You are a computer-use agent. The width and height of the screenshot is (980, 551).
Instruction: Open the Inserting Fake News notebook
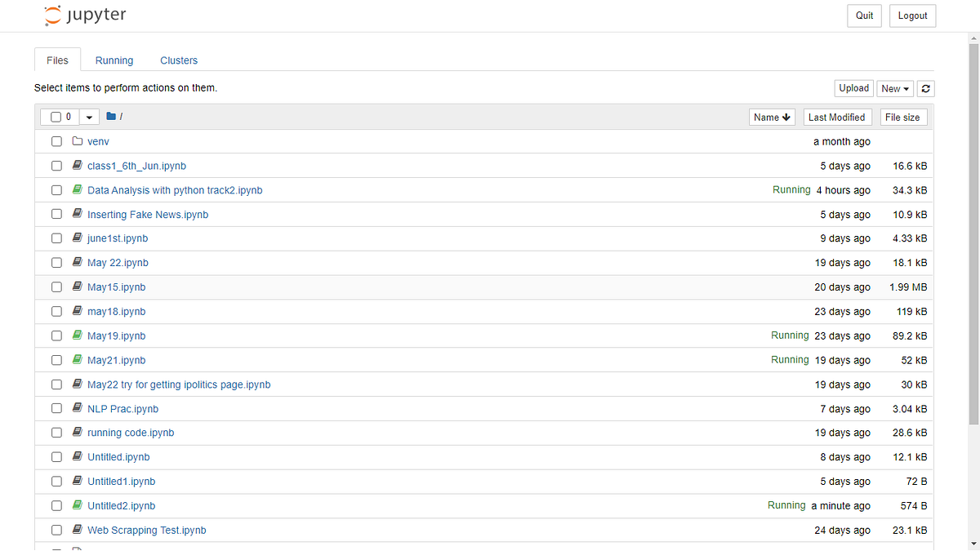[148, 214]
